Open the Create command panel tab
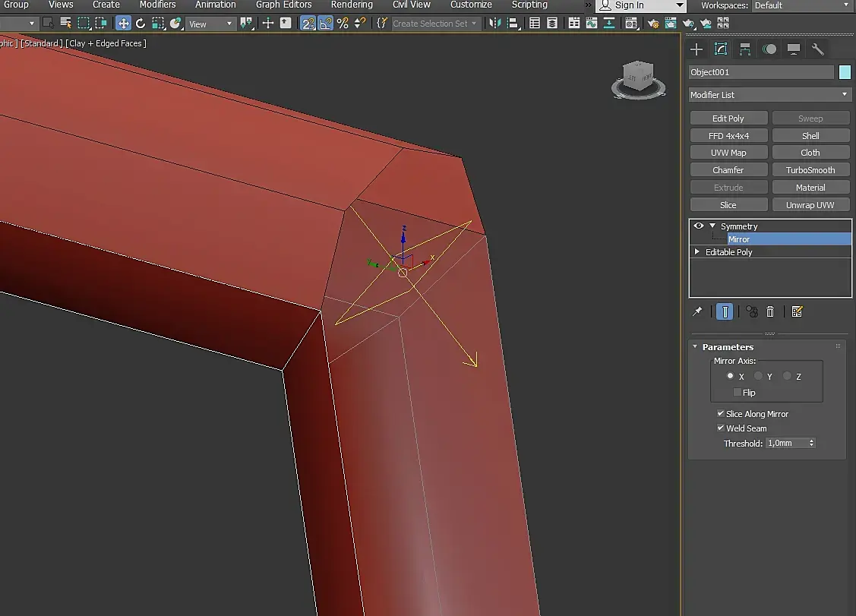Screen dimensions: 856x616 [696, 49]
